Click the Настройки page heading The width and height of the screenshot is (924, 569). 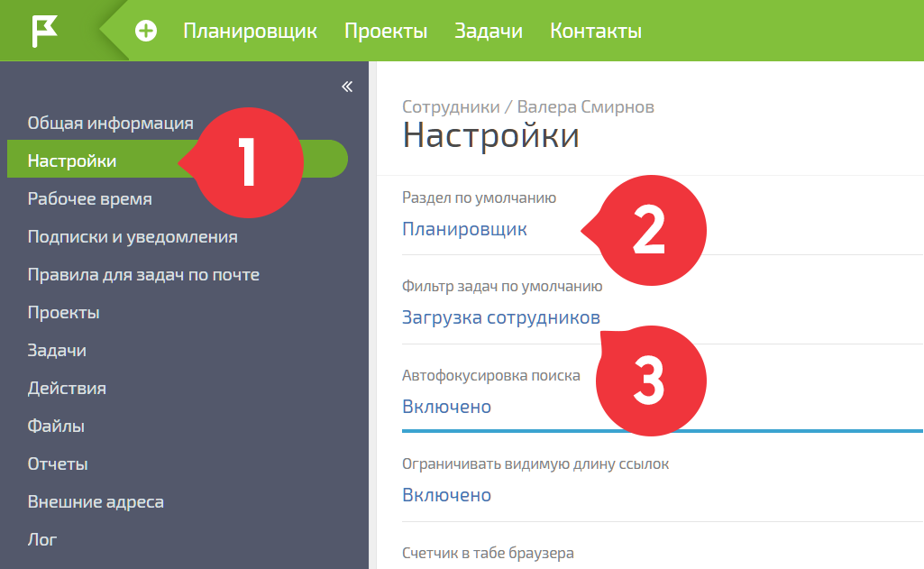point(491,135)
